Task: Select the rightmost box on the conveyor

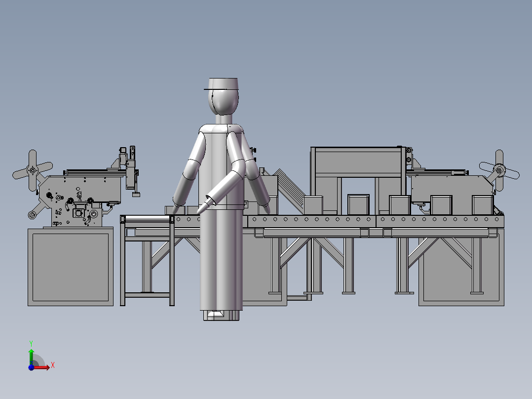Action: (482, 204)
